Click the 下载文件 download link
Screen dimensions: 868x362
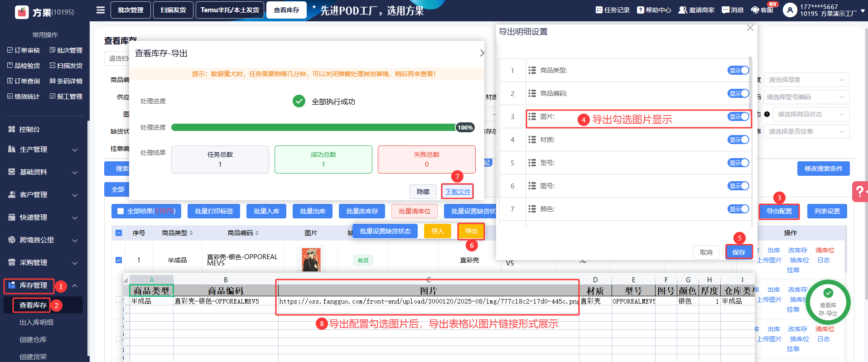458,192
